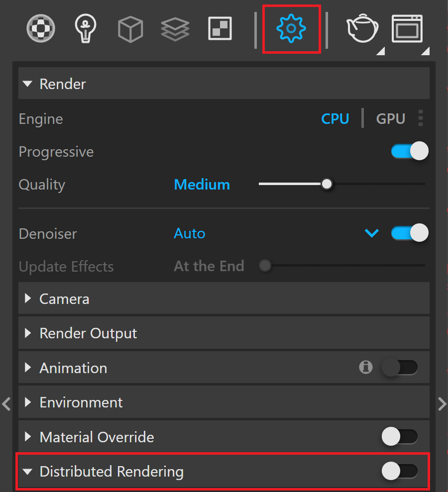Image resolution: width=448 pixels, height=492 pixels.
Task: Click the Update Effects label
Action: (x=66, y=267)
